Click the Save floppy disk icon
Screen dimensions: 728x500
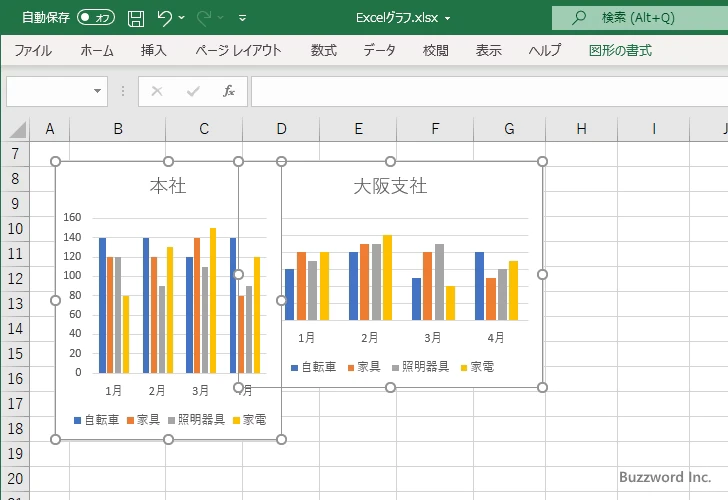(x=136, y=18)
